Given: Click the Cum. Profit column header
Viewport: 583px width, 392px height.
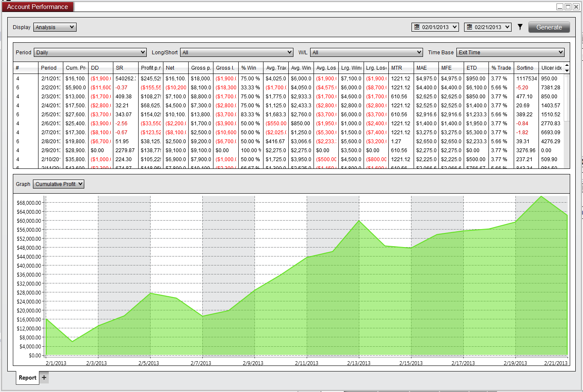Looking at the screenshot, I should (x=76, y=68).
